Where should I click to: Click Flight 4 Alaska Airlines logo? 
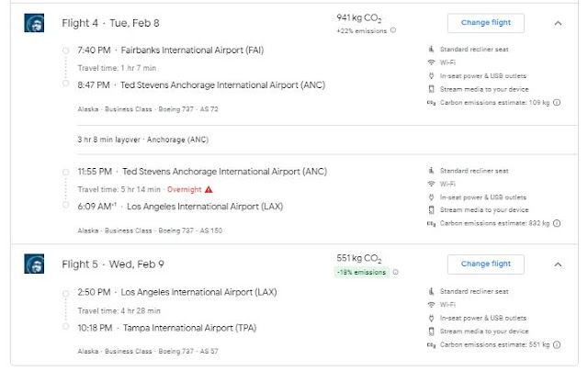point(33,23)
